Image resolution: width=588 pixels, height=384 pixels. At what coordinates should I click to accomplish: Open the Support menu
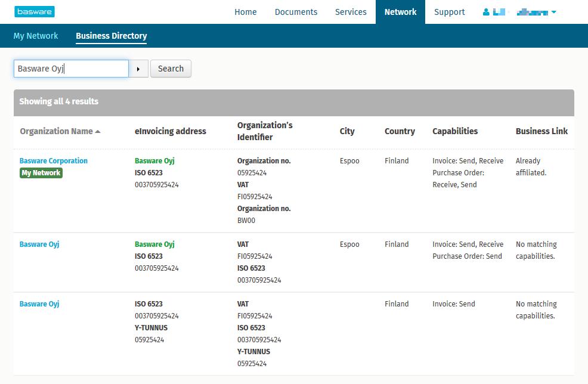[449, 12]
